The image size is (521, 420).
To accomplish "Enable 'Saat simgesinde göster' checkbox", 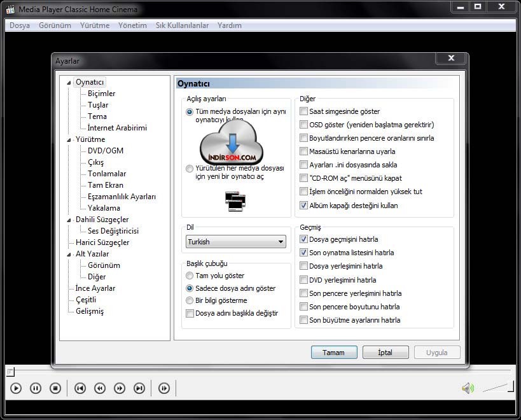I will pos(303,111).
